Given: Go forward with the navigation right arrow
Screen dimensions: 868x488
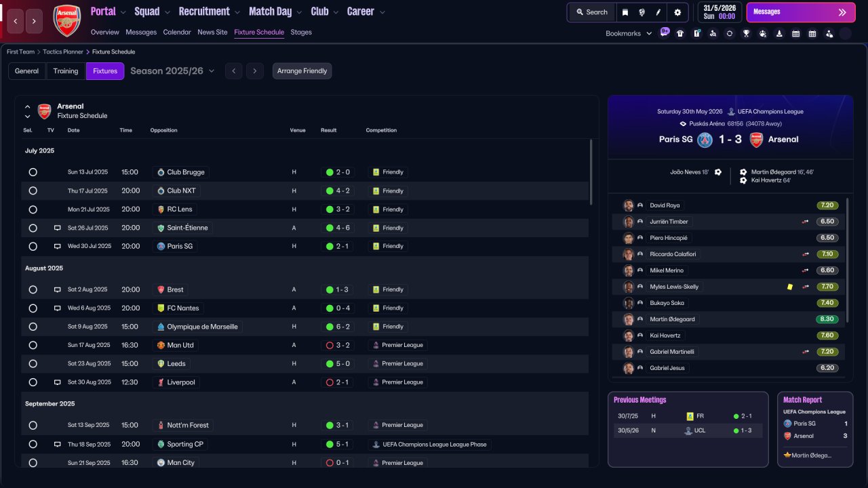Looking at the screenshot, I should (x=34, y=22).
